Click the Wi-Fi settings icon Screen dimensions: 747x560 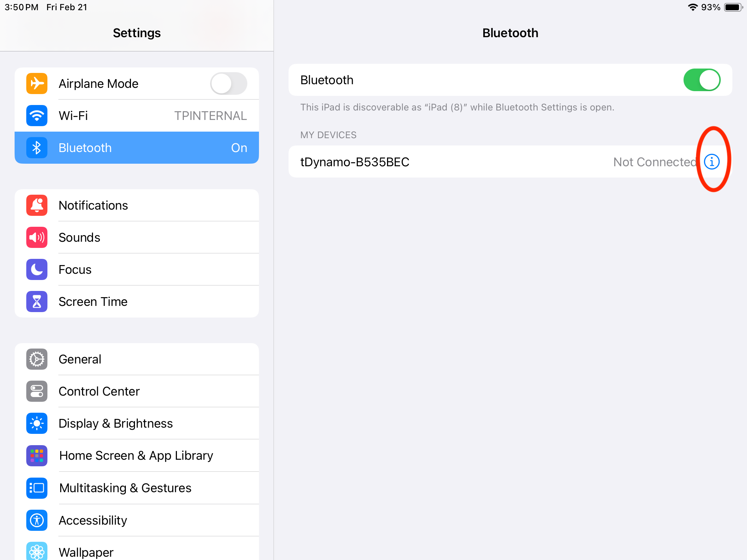coord(37,116)
